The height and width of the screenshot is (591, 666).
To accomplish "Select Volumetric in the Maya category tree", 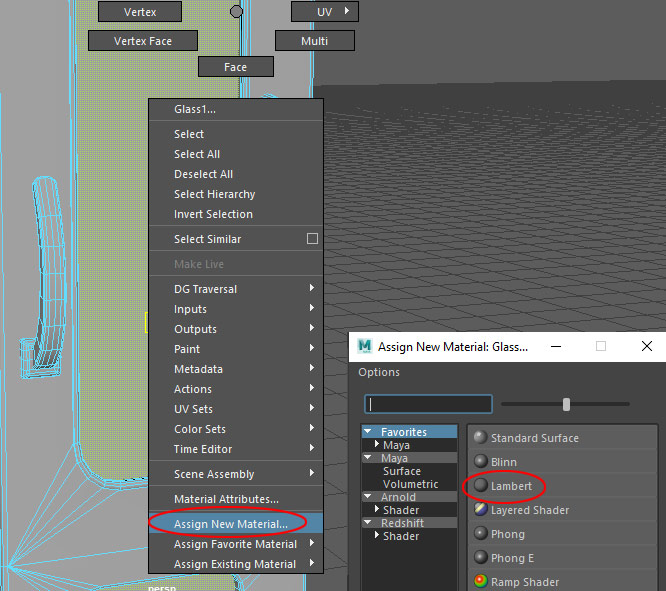I will (410, 484).
